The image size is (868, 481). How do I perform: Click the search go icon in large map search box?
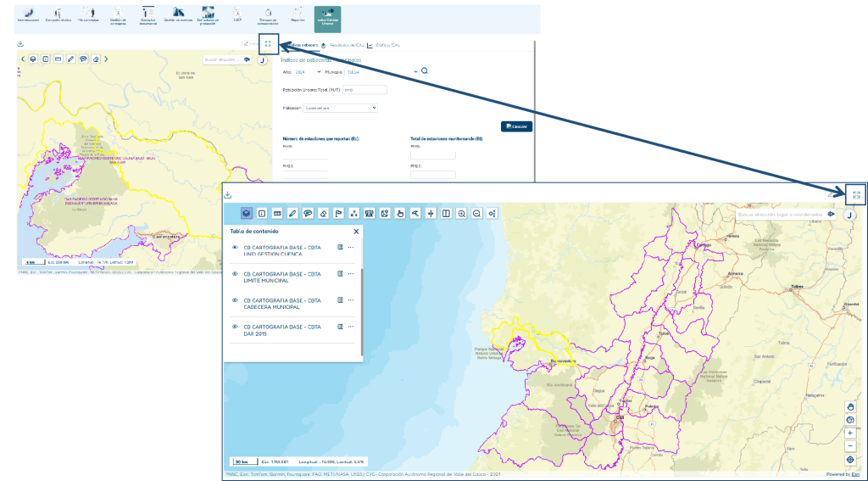click(831, 214)
